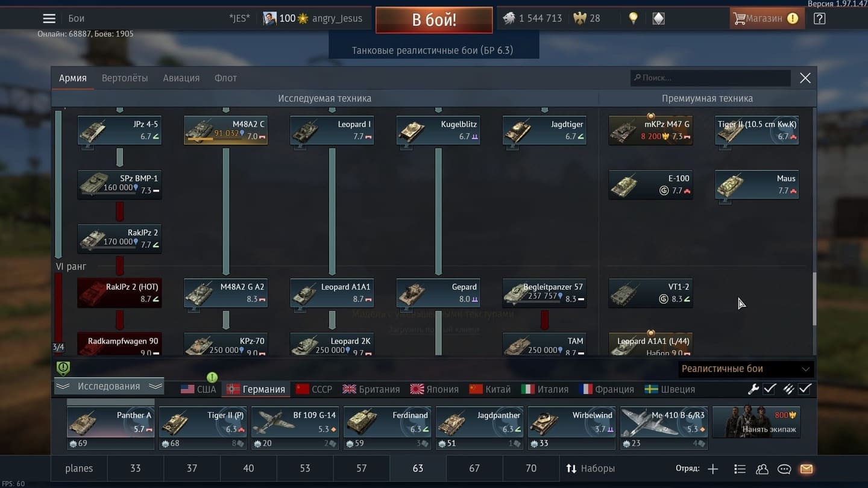Select the СССР nation tab

tap(314, 389)
